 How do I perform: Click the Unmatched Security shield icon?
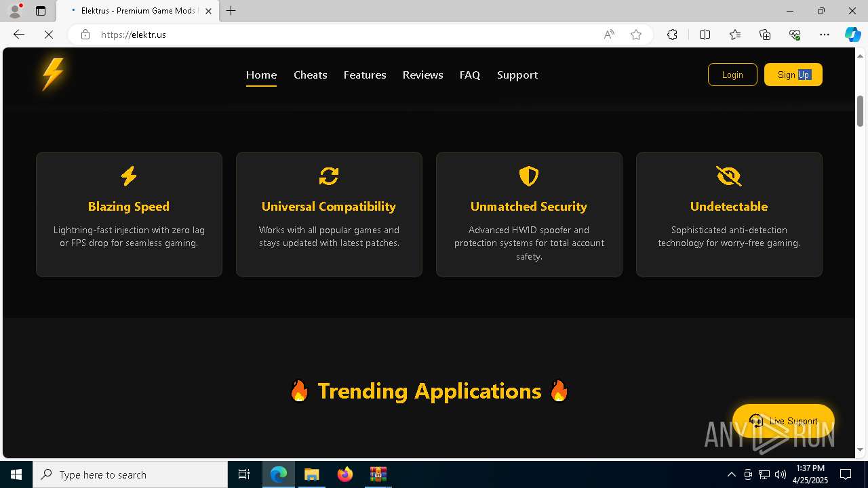(x=529, y=176)
